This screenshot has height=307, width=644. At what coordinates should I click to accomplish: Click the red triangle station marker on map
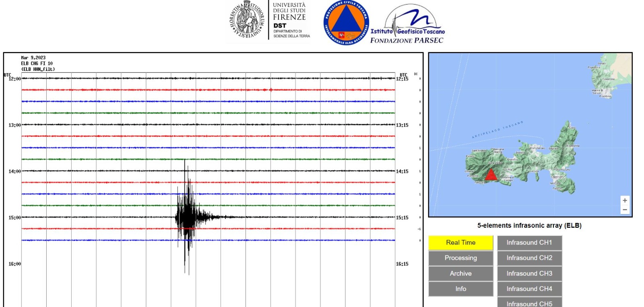tap(490, 175)
